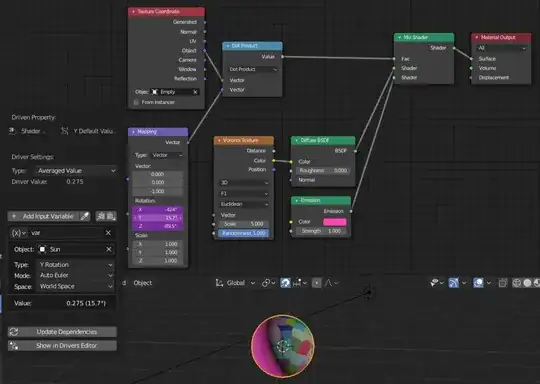
Task: Open the Object menu in viewport header
Action: tap(143, 283)
